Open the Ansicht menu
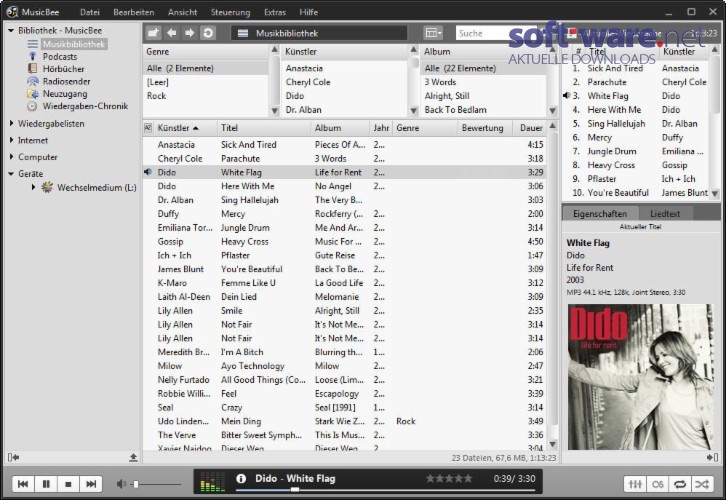The image size is (726, 500). tap(182, 12)
